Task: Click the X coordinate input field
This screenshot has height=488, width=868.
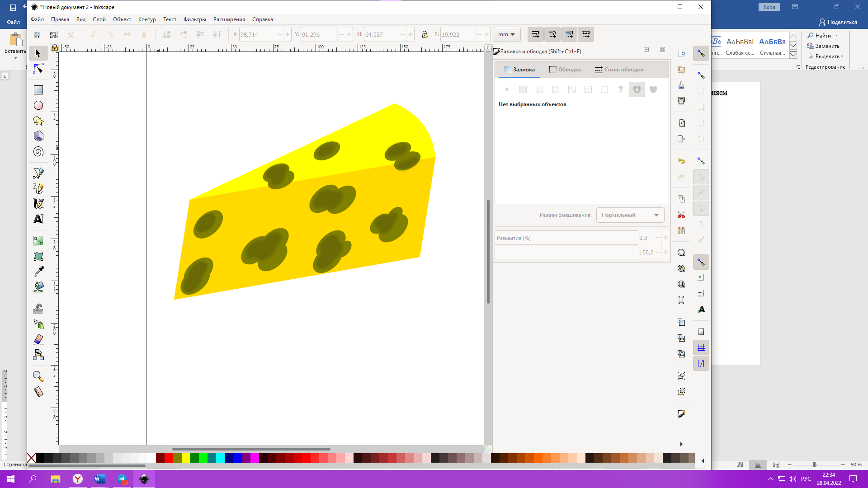Action: 257,34
